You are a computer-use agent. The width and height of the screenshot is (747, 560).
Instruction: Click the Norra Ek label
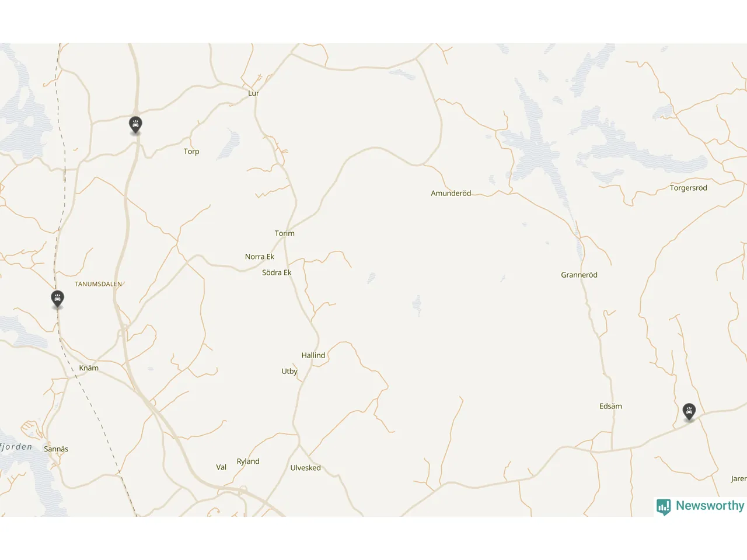coord(260,257)
